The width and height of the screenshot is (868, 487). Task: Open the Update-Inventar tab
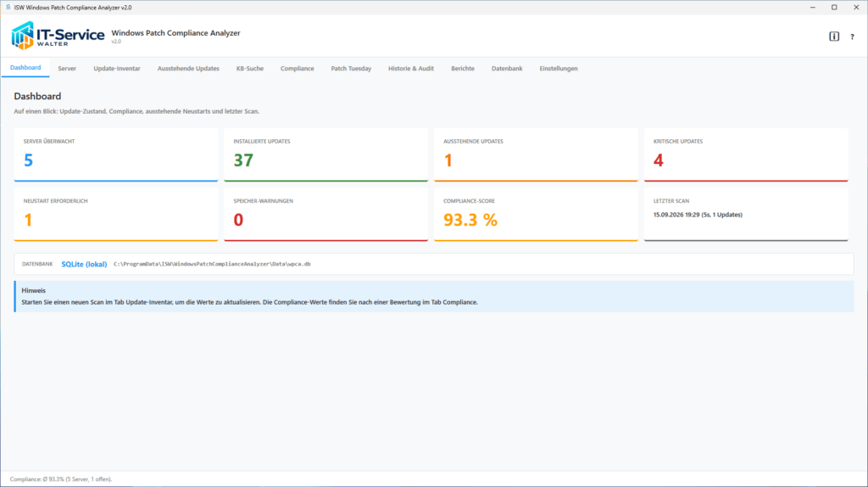(x=117, y=69)
